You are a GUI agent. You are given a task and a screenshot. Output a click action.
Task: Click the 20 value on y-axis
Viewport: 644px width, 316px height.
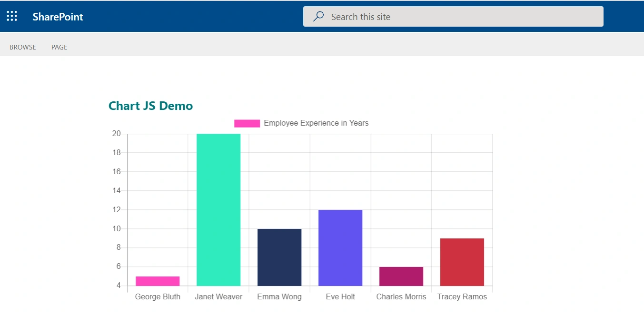(117, 133)
